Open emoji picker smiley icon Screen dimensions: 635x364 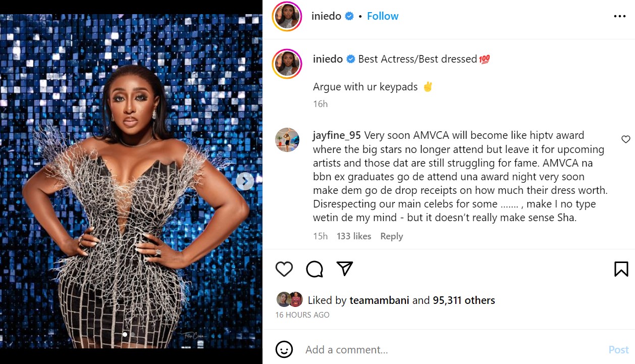coord(284,349)
